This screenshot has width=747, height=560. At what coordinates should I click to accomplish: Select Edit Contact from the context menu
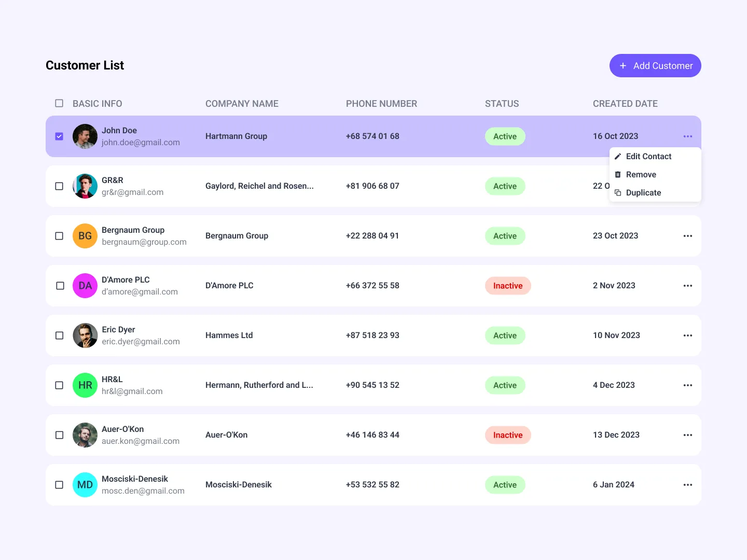[648, 156]
